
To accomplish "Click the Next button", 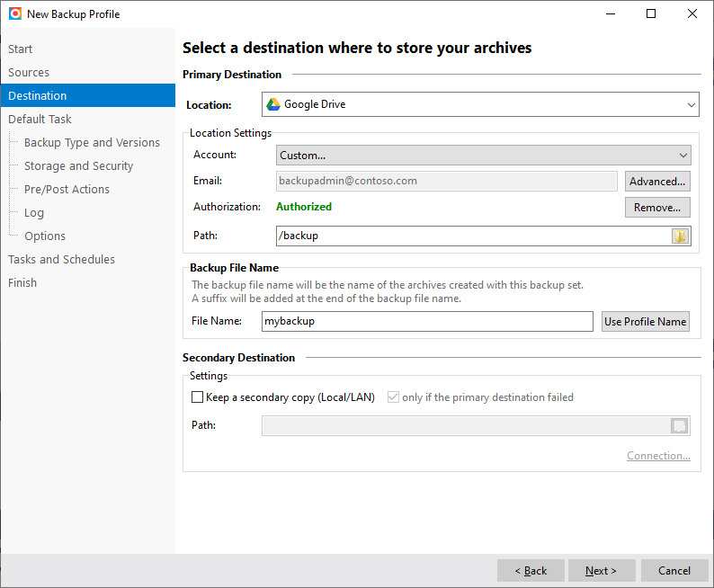I will pos(602,571).
